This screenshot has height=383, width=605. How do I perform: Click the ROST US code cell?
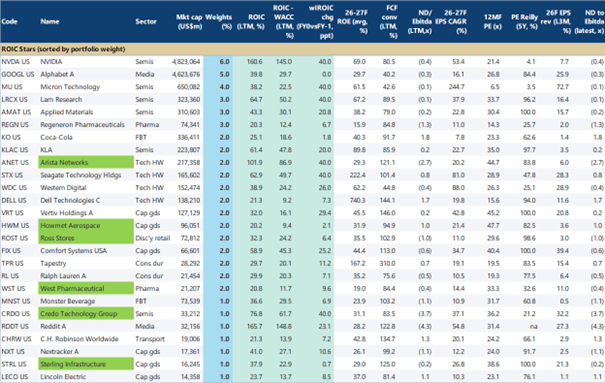[15, 238]
